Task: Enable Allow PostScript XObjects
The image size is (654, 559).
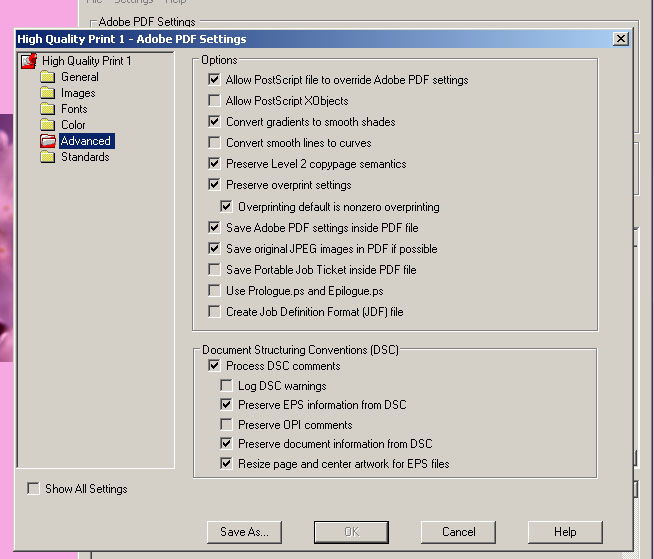Action: tap(214, 101)
